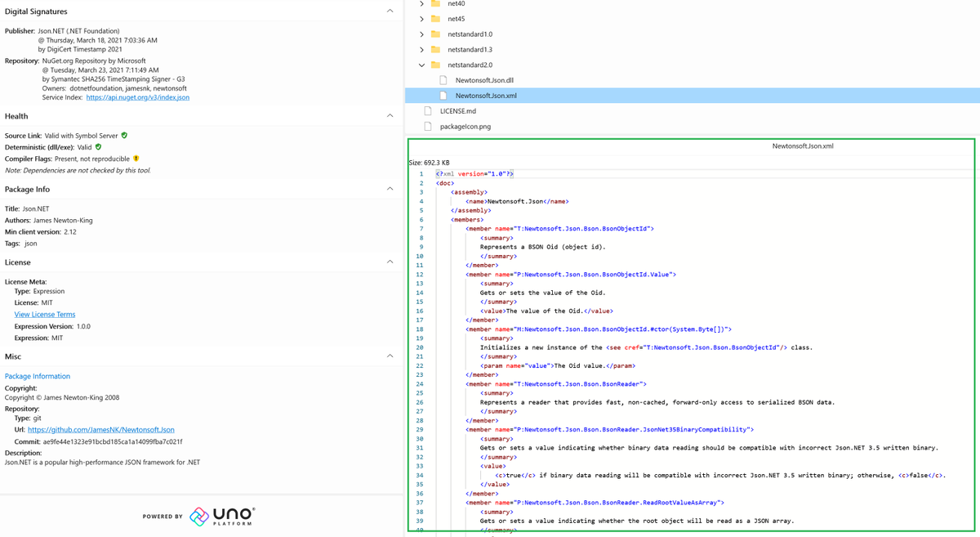Click the yellow warning icon by Compiler Flags
980x537 pixels.
[136, 159]
